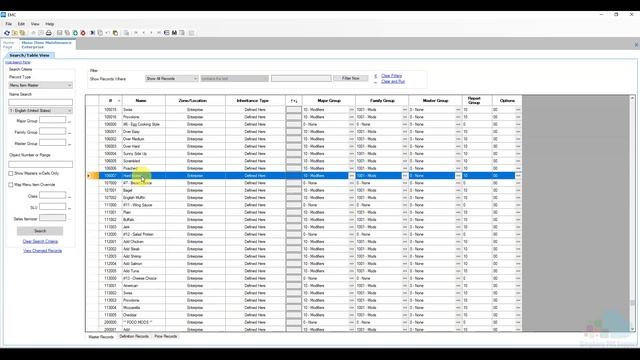Viewport: 640px width, 360px height.
Task: Click the red Delete Record icon
Action: pos(83,33)
